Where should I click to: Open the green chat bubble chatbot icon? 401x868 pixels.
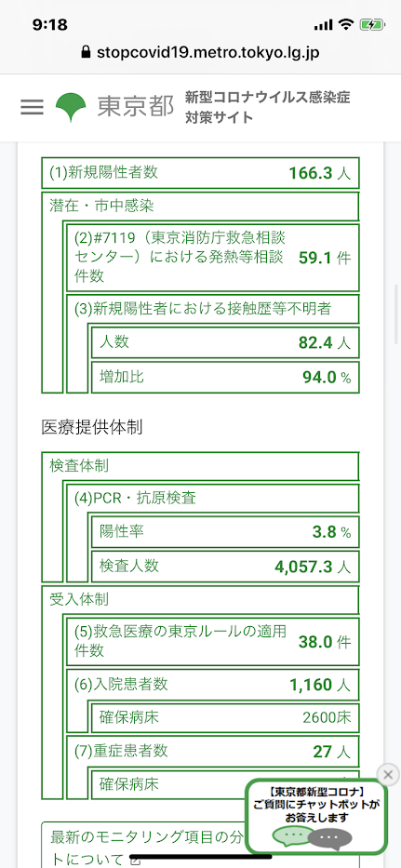[x=292, y=821]
